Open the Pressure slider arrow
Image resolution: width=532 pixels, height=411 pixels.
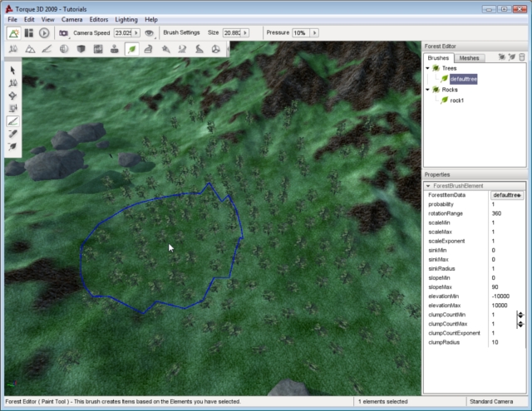[314, 32]
